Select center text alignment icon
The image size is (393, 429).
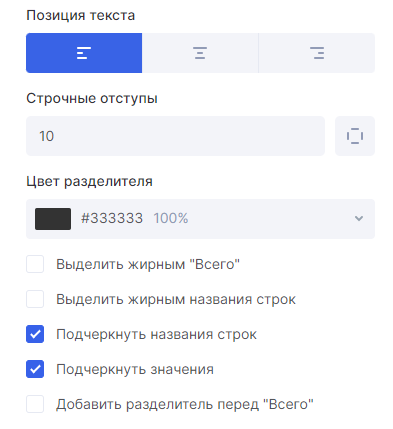coord(200,53)
